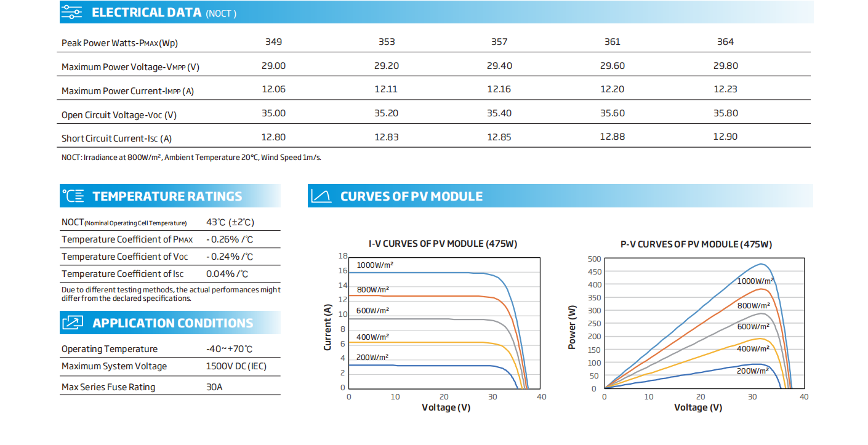Click the "Current (A)" axis label
This screenshot has height=445, width=868.
pyautogui.click(x=328, y=327)
